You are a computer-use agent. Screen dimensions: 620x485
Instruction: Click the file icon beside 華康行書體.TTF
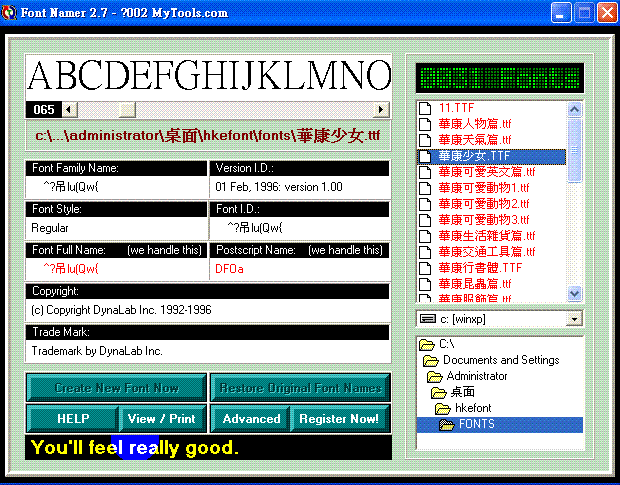(425, 268)
